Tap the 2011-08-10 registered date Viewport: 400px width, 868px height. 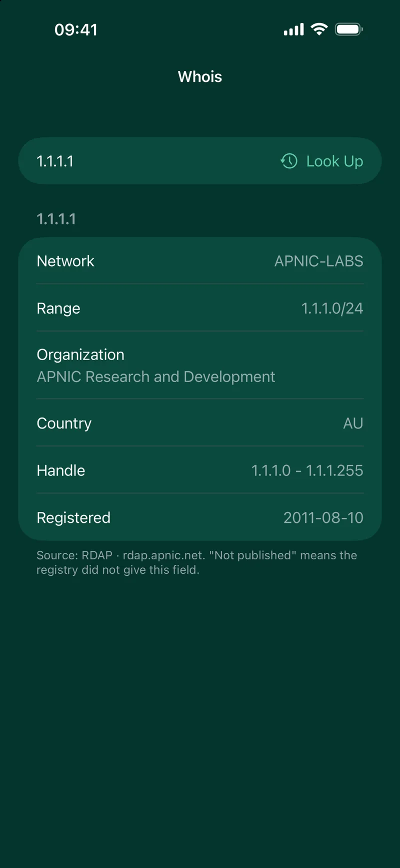pyautogui.click(x=323, y=517)
